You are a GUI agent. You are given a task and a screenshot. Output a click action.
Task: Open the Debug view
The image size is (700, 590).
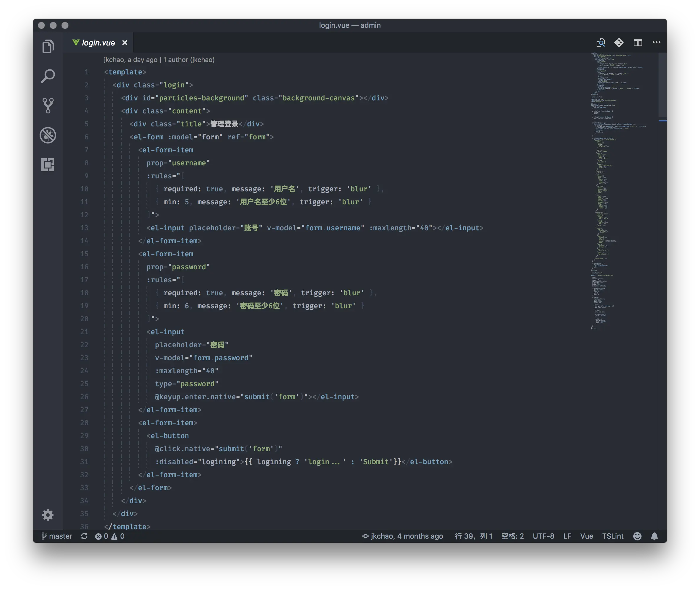48,135
